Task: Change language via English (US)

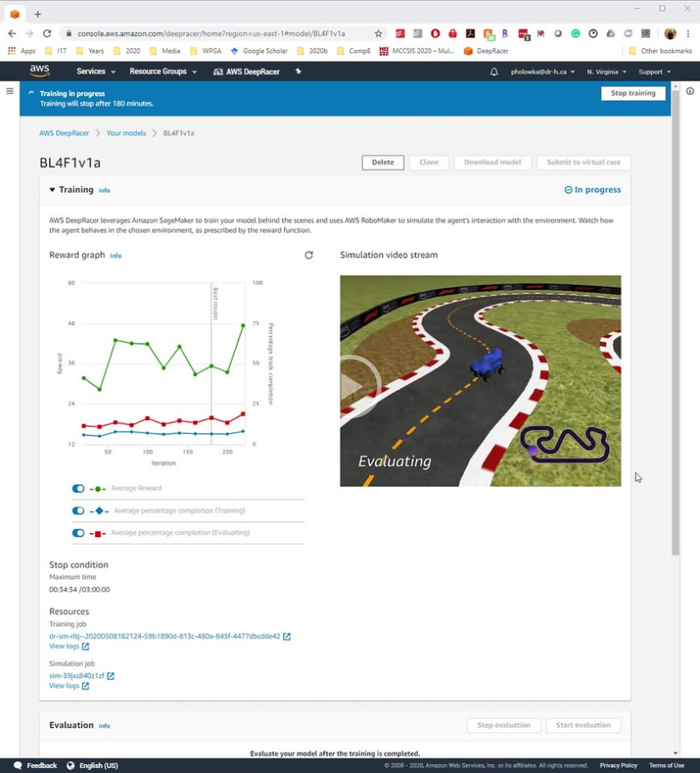Action: coord(93,766)
